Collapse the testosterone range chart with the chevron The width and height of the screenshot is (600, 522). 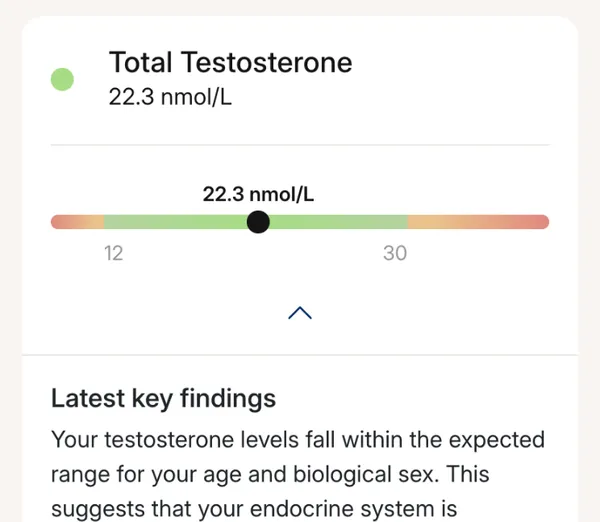pos(300,313)
